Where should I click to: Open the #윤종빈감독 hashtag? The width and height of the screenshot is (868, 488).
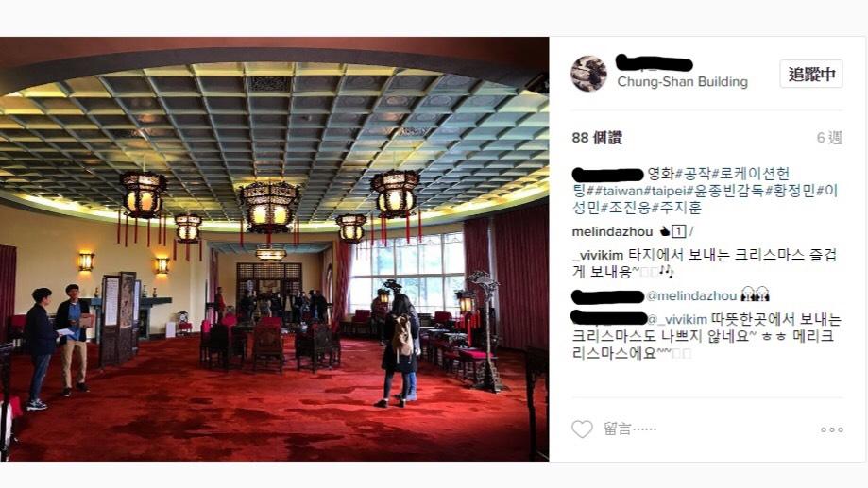tap(725, 192)
